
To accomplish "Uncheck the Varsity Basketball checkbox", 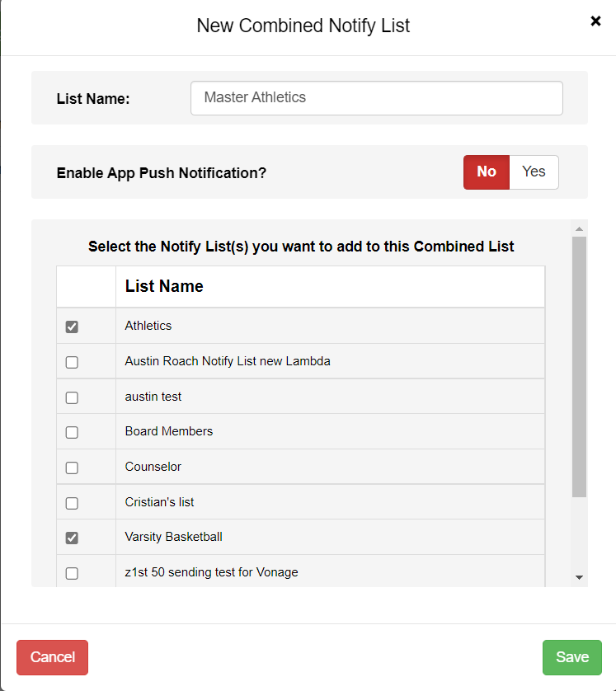I will (x=72, y=538).
